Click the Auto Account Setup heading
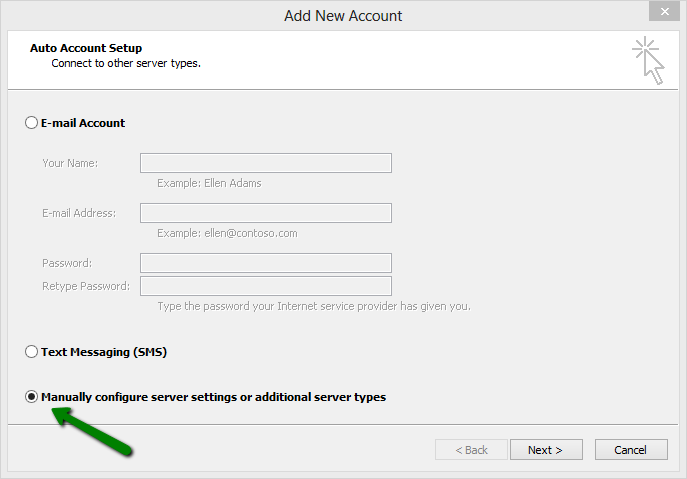Image resolution: width=687 pixels, height=479 pixels. click(x=86, y=48)
